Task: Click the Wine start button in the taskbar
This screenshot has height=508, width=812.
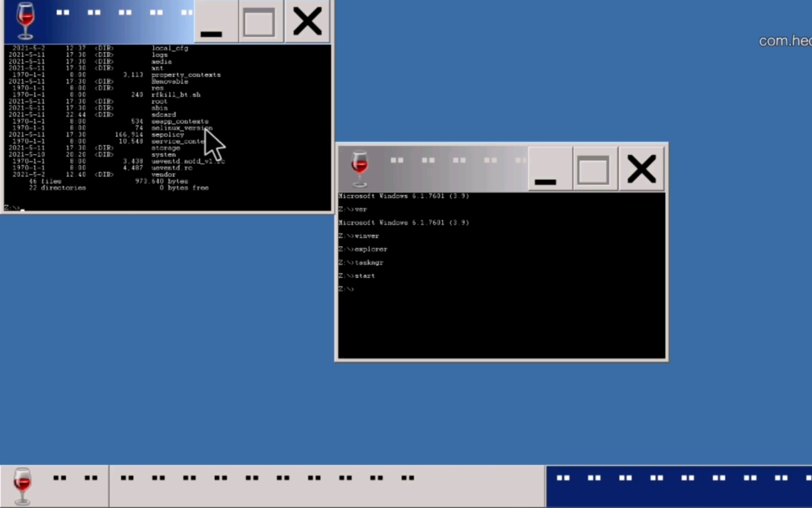Action: pos(54,486)
